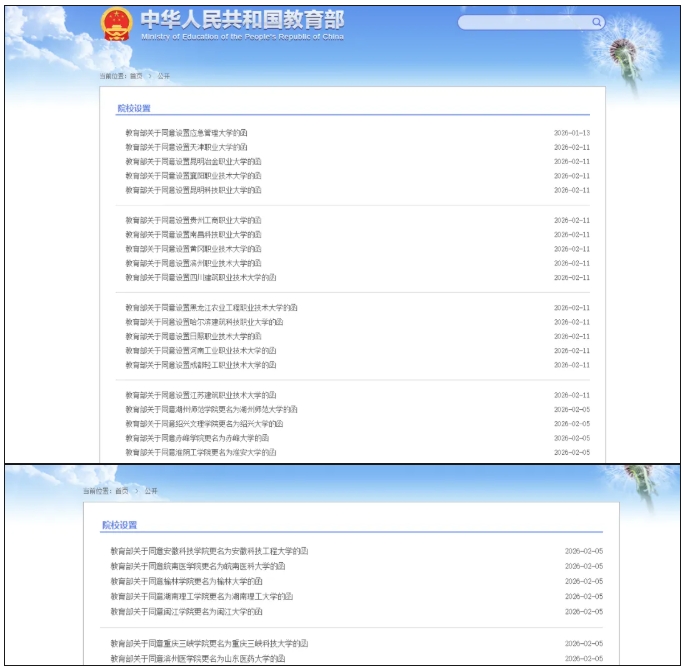Open the letter approving 昆明科技职业大学
The image size is (687, 669).
(x=193, y=190)
